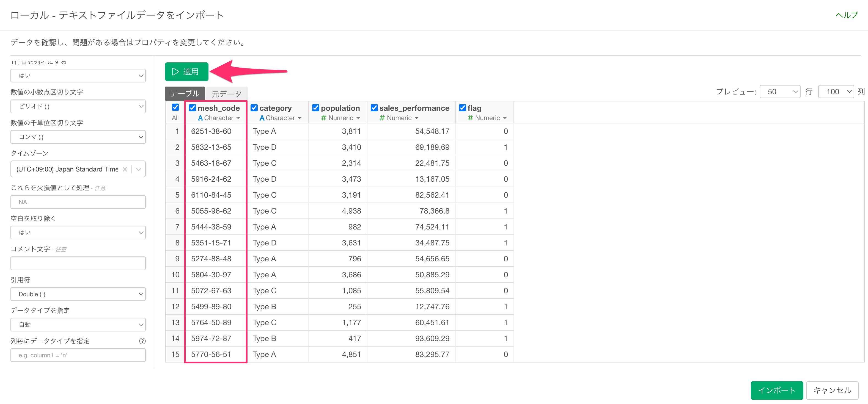Open the quote character Double dropdown
Screen dimensions: 868x404
[78, 294]
